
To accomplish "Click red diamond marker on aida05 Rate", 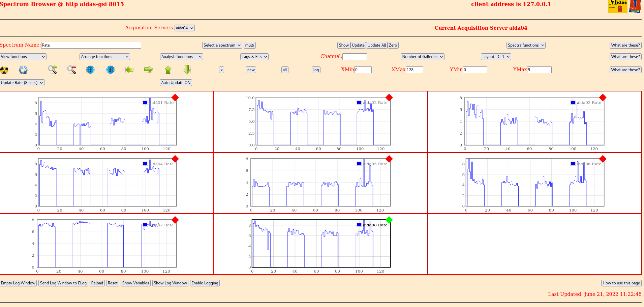I will 389,159.
